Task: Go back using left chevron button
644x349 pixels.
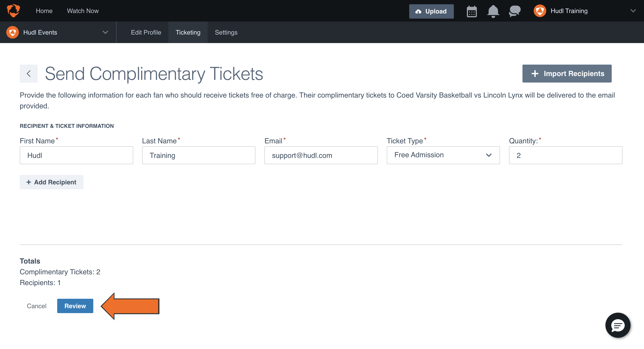Action: click(x=29, y=74)
